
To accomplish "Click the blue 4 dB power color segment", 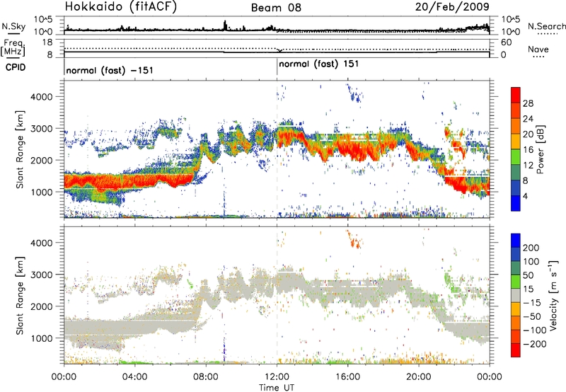I will click(516, 203).
